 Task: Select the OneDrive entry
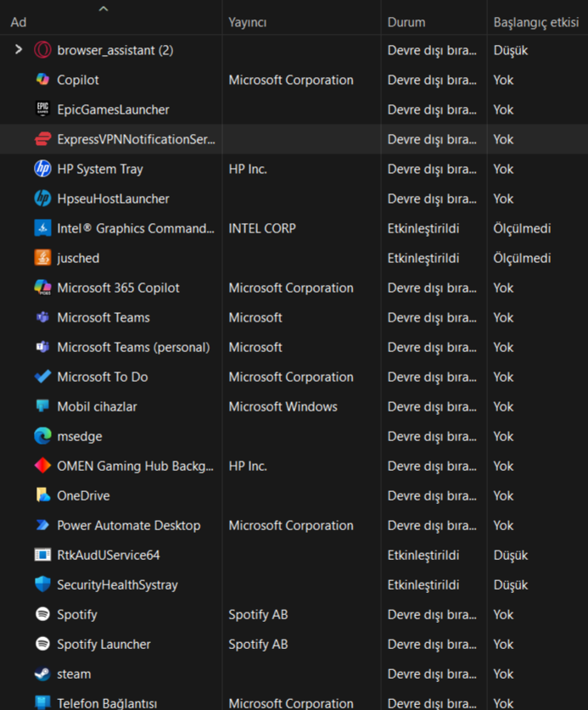(83, 495)
